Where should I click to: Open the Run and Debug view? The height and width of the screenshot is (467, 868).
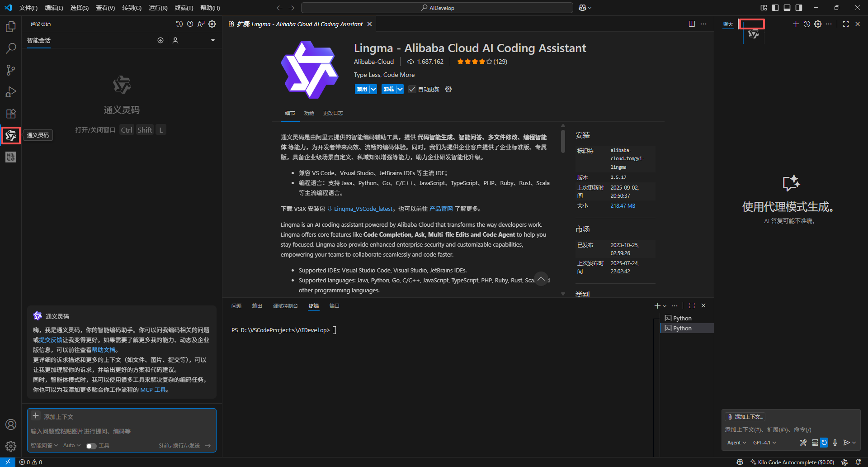[11, 92]
